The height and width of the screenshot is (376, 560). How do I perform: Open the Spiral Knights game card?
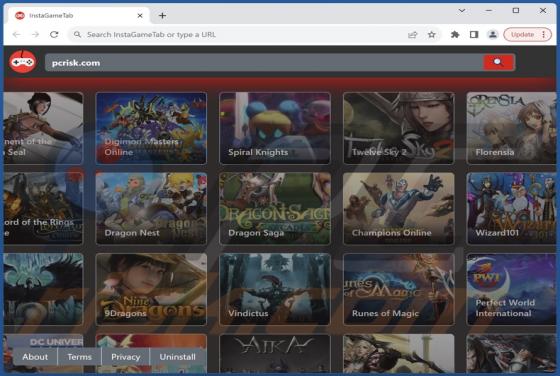(x=275, y=128)
